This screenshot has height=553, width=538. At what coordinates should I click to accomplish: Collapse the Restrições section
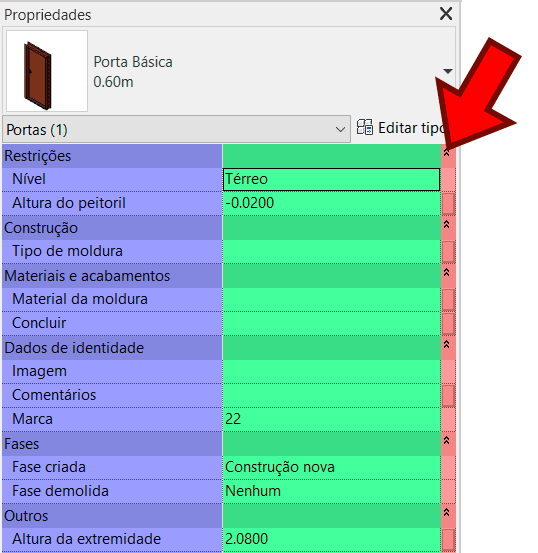[447, 153]
